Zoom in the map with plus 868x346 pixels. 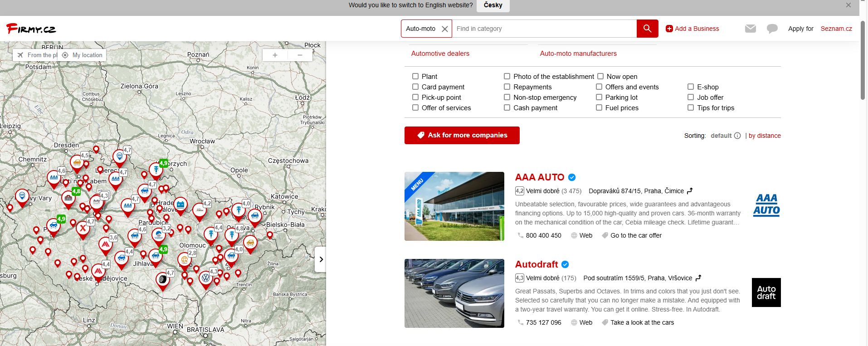[x=275, y=55]
